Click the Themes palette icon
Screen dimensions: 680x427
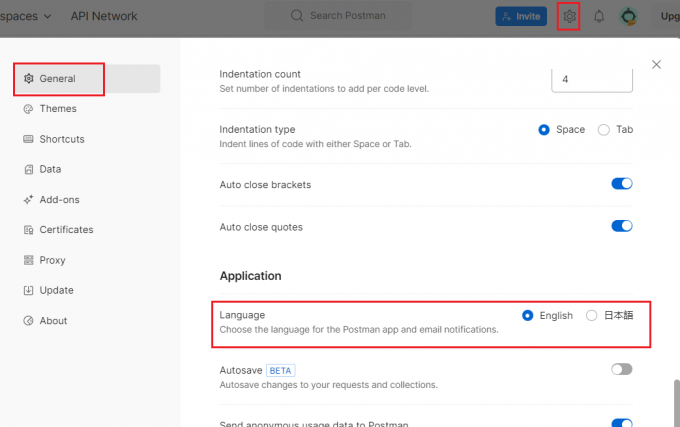point(28,109)
